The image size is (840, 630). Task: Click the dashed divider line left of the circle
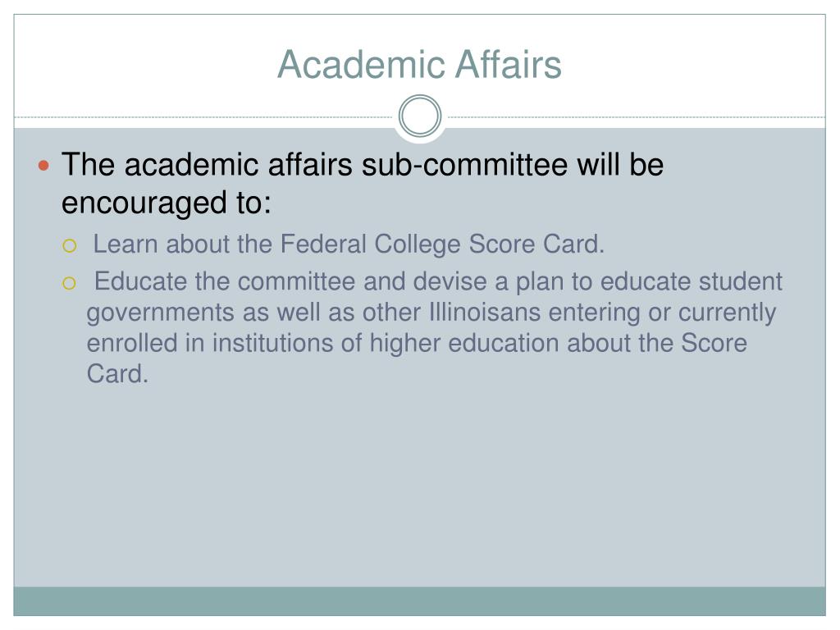click(x=203, y=116)
